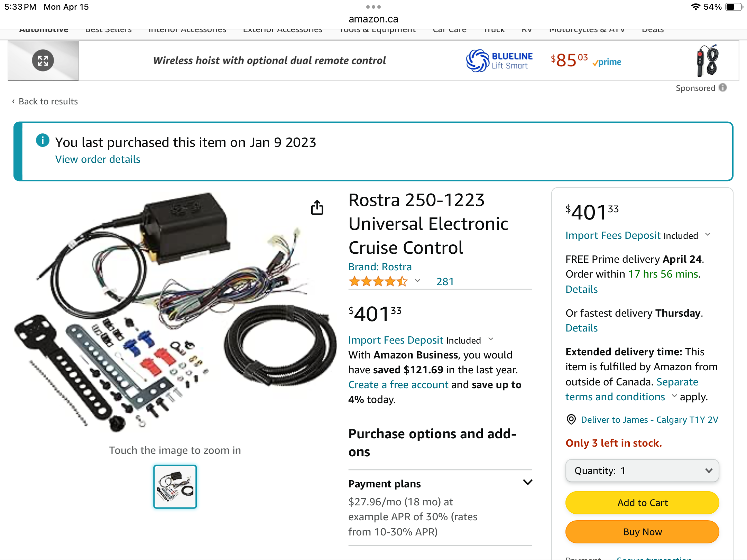Screen dimensions: 747x560
Task: Click the expand arrows icon on the ad
Action: tap(43, 60)
